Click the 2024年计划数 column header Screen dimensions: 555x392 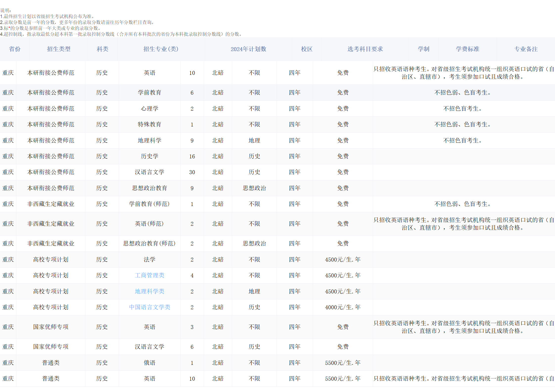[x=248, y=49]
